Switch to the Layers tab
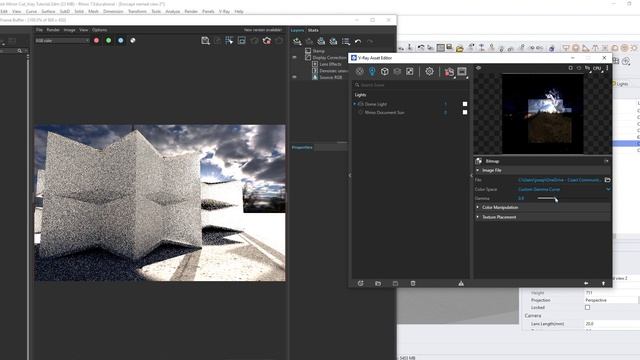The width and height of the screenshot is (640, 360). (298, 30)
